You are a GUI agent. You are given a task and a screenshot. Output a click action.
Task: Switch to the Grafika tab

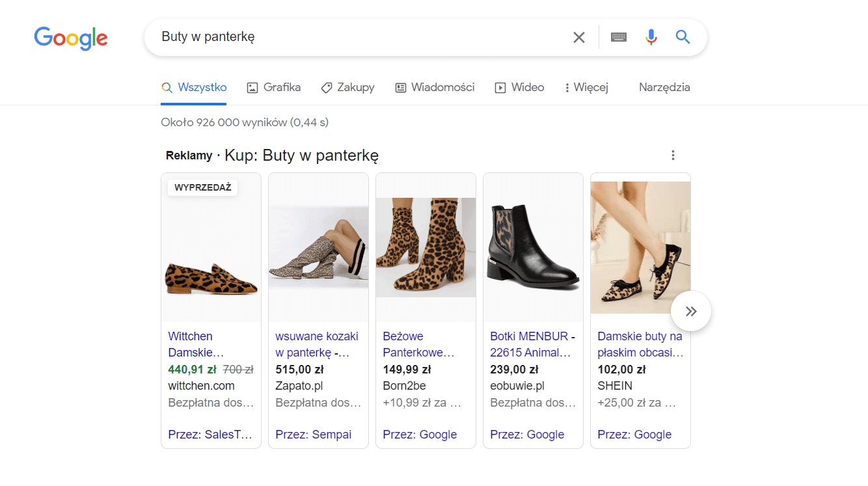coord(274,87)
